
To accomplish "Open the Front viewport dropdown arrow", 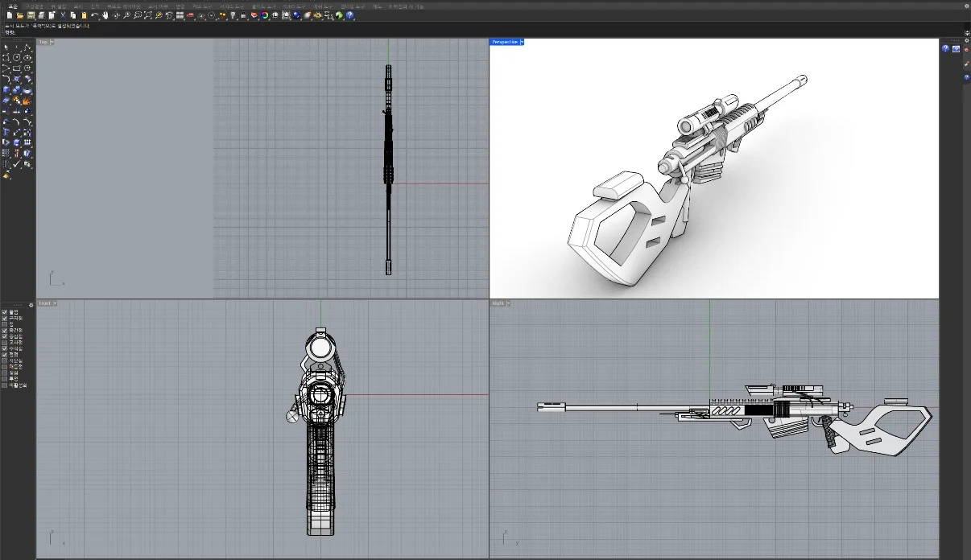I will click(x=55, y=303).
